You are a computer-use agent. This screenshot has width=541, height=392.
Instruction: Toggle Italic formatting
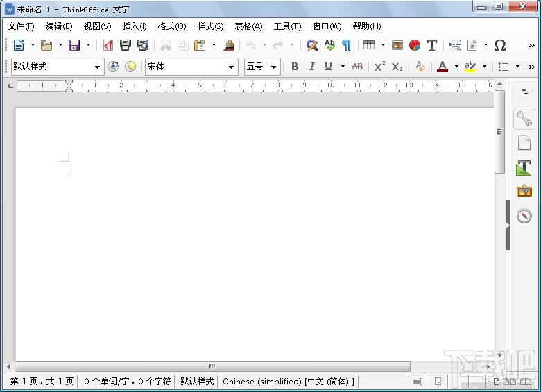point(311,66)
